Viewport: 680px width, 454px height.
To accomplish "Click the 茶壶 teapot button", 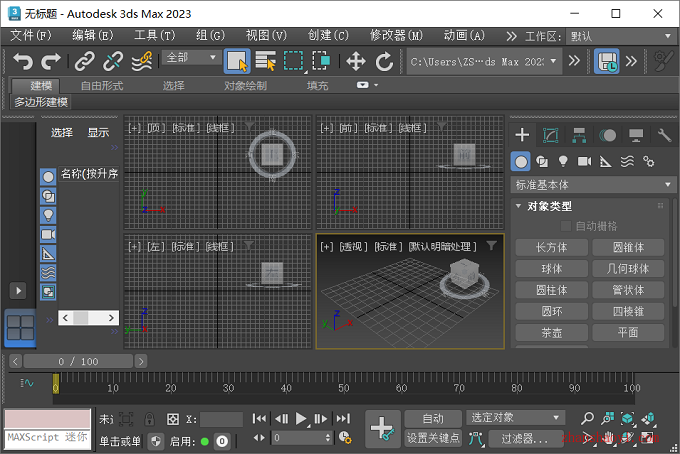I will pyautogui.click(x=551, y=333).
